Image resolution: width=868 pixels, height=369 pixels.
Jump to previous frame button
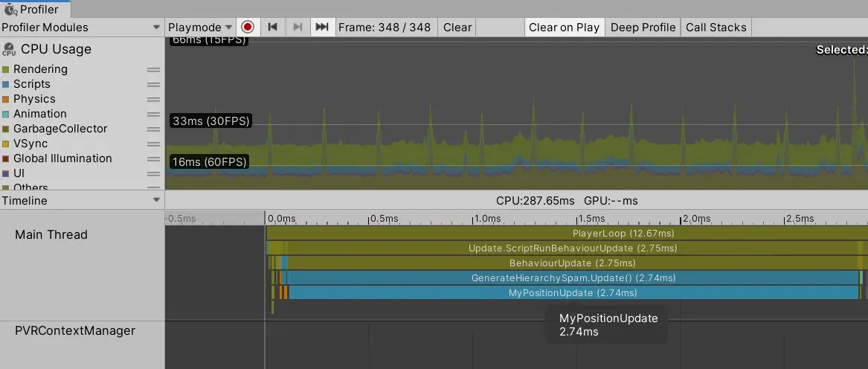coord(272,27)
